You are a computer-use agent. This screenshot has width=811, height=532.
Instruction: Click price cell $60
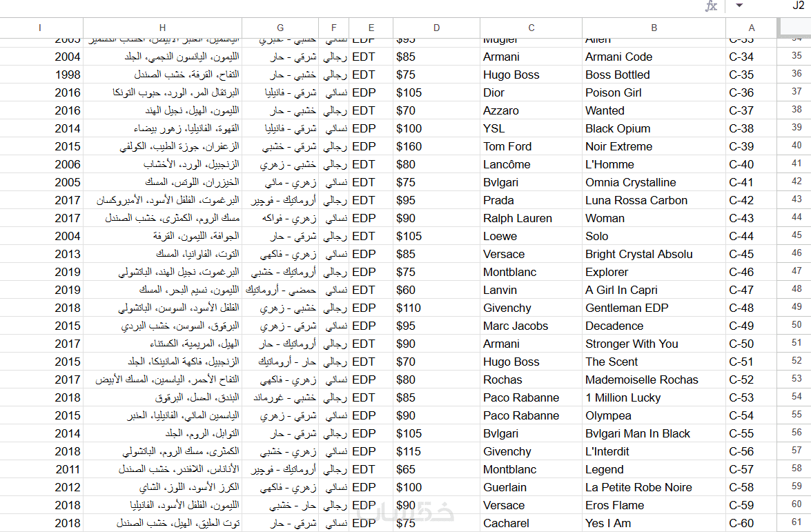pos(436,290)
